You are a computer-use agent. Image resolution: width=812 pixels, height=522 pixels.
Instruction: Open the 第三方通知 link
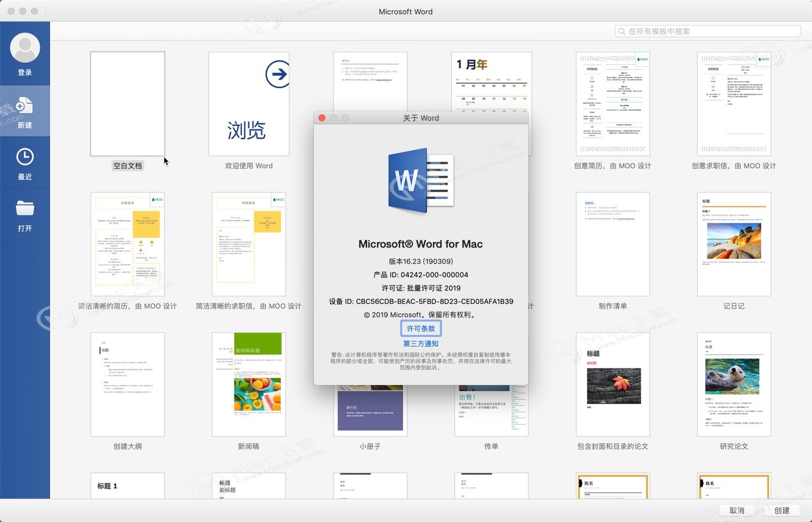point(420,343)
